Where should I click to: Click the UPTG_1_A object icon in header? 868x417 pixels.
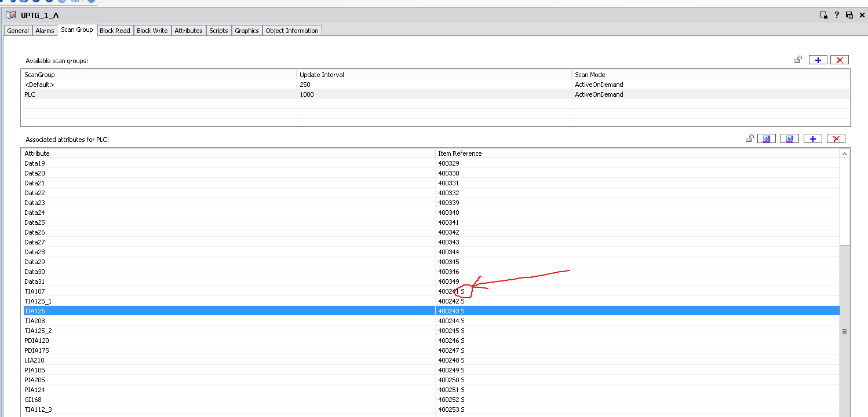pos(10,15)
